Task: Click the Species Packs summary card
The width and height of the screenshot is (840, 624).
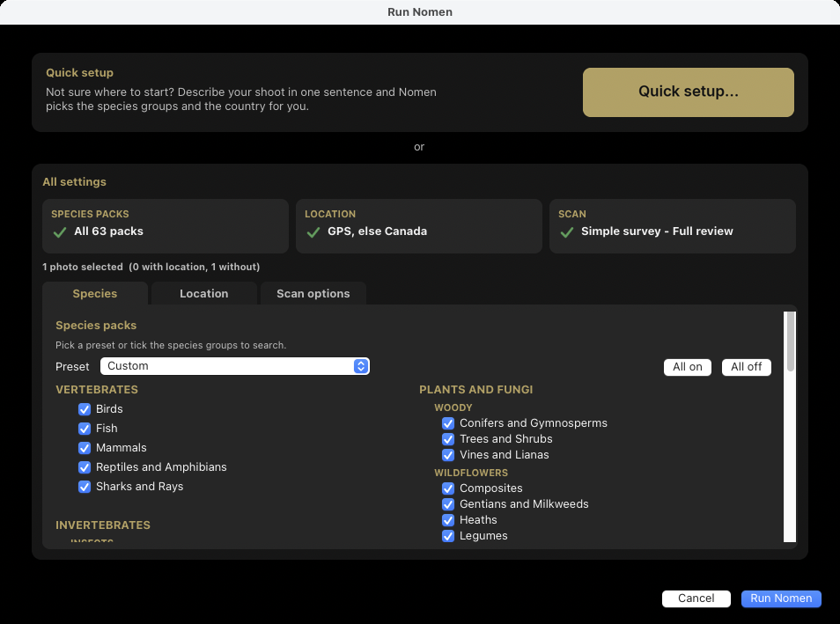Action: tap(166, 226)
